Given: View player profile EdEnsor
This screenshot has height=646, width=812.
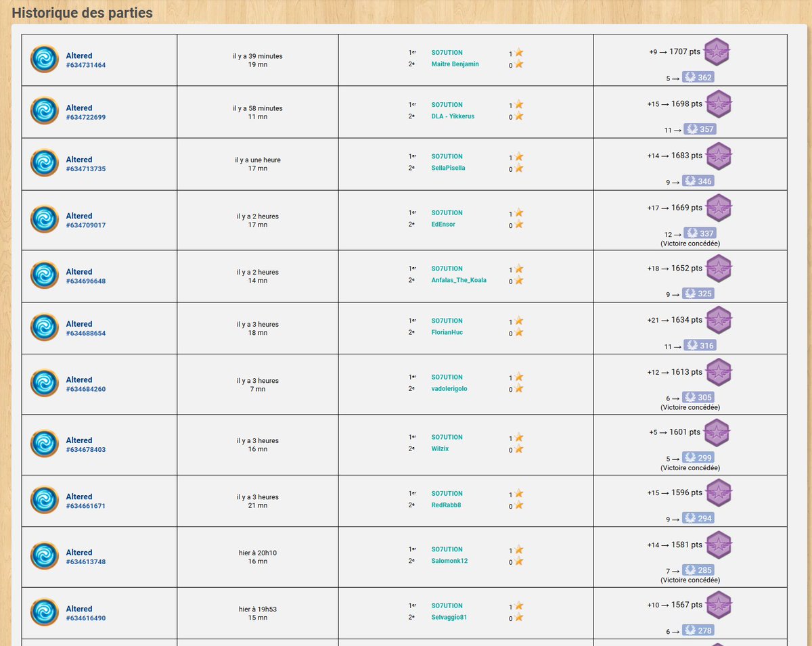Looking at the screenshot, I should click(443, 225).
